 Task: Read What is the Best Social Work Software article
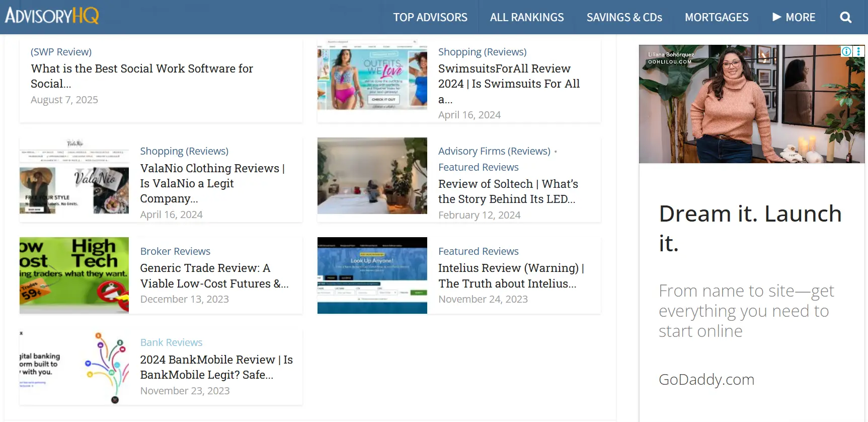coord(142,76)
